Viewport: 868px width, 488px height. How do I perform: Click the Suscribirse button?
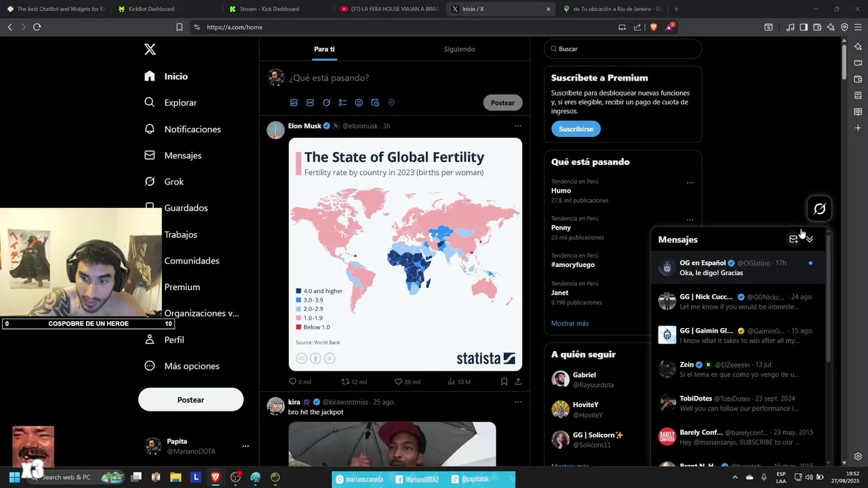[576, 129]
